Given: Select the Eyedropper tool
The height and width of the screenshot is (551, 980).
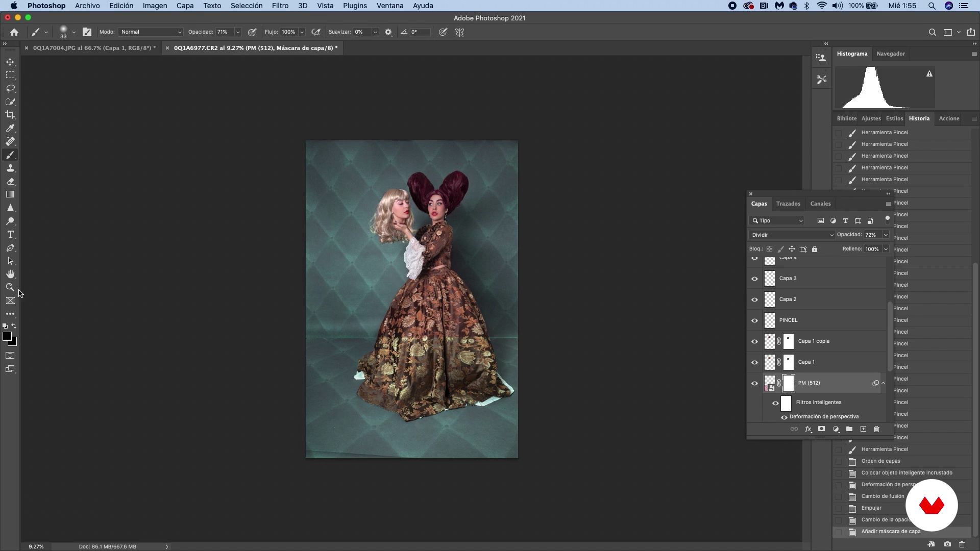Looking at the screenshot, I should (10, 128).
